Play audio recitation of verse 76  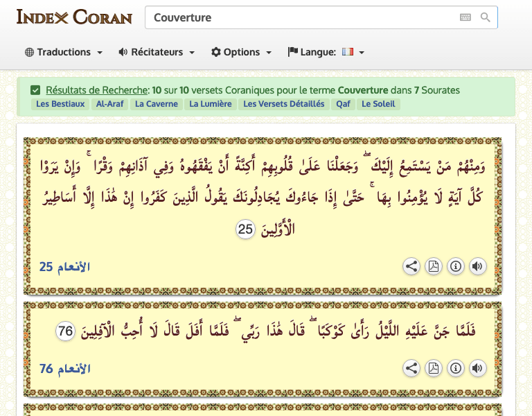477,368
